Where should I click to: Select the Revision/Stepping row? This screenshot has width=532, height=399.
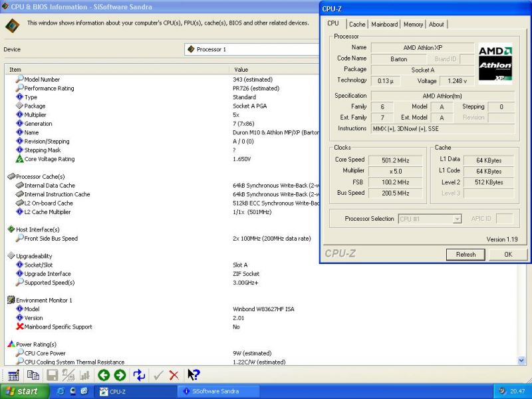162,141
